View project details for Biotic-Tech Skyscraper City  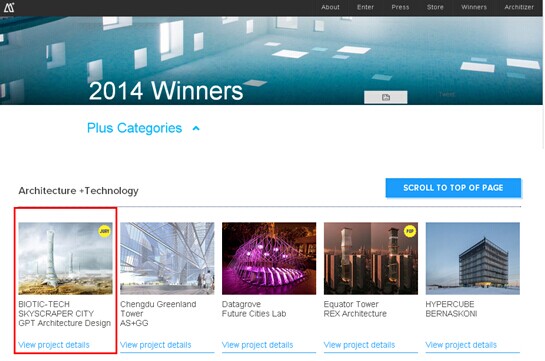coord(54,345)
